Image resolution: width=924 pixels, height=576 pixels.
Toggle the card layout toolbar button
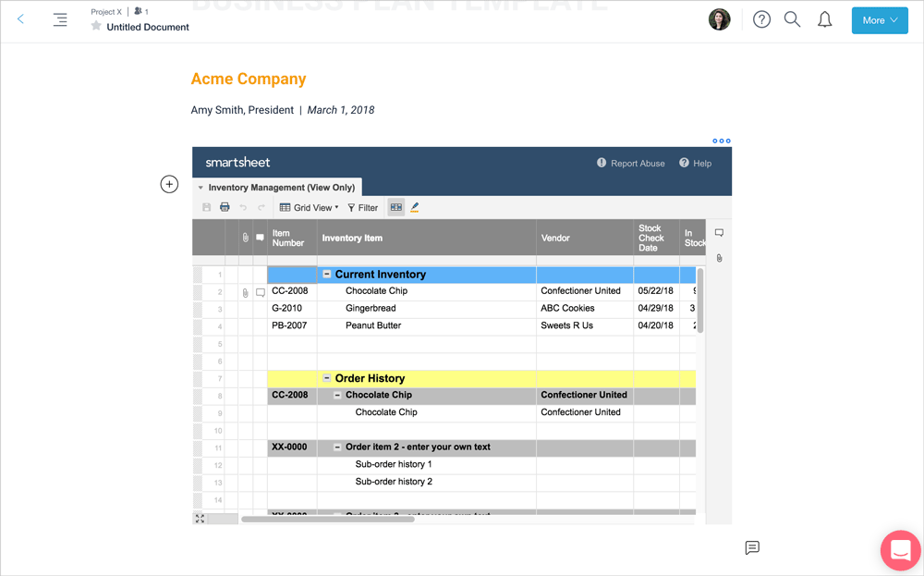[396, 207]
